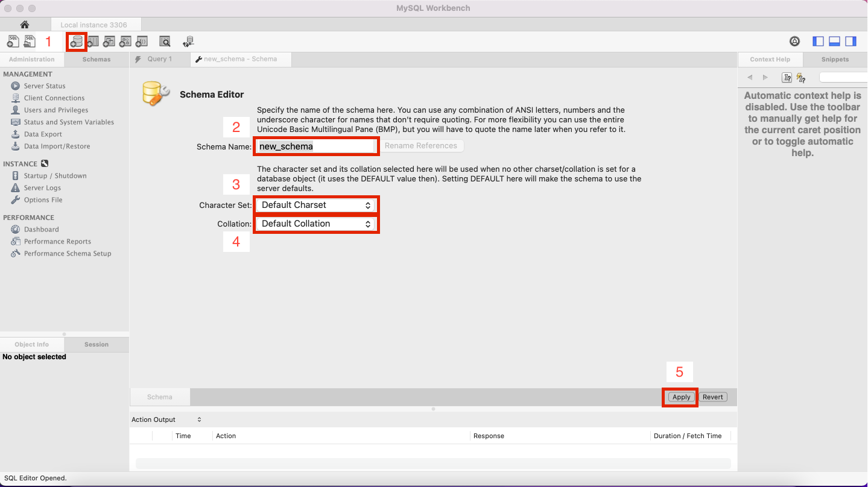
Task: Open a new SQL tab icon
Action: point(13,42)
